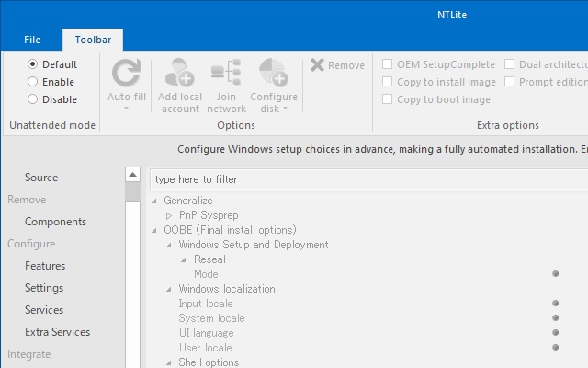Collapse the Generalize tree node
Image resolution: width=588 pixels, height=368 pixels.
(154, 201)
